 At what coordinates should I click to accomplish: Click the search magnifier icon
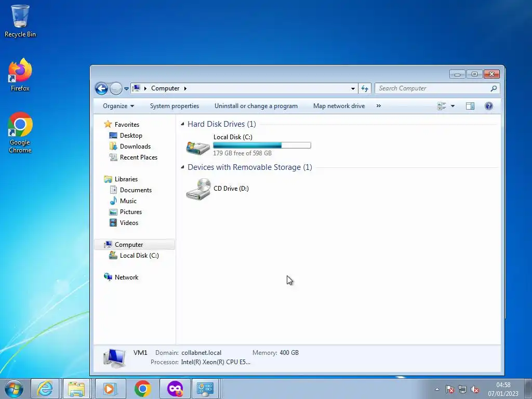tap(494, 88)
